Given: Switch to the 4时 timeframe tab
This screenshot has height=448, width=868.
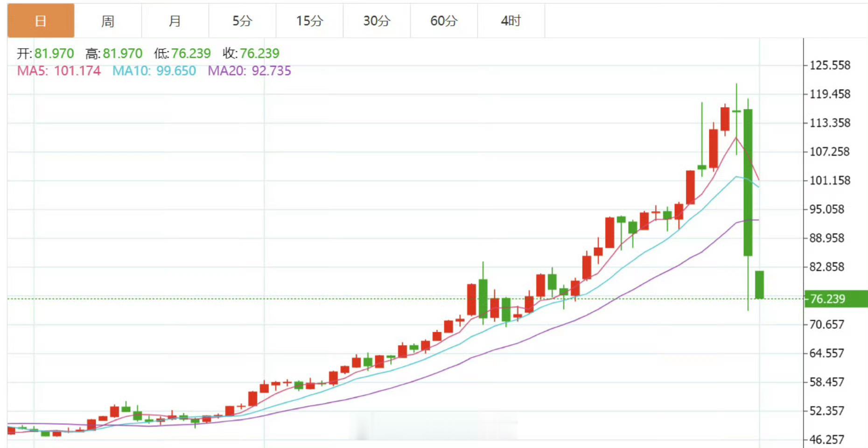Looking at the screenshot, I should click(x=511, y=21).
